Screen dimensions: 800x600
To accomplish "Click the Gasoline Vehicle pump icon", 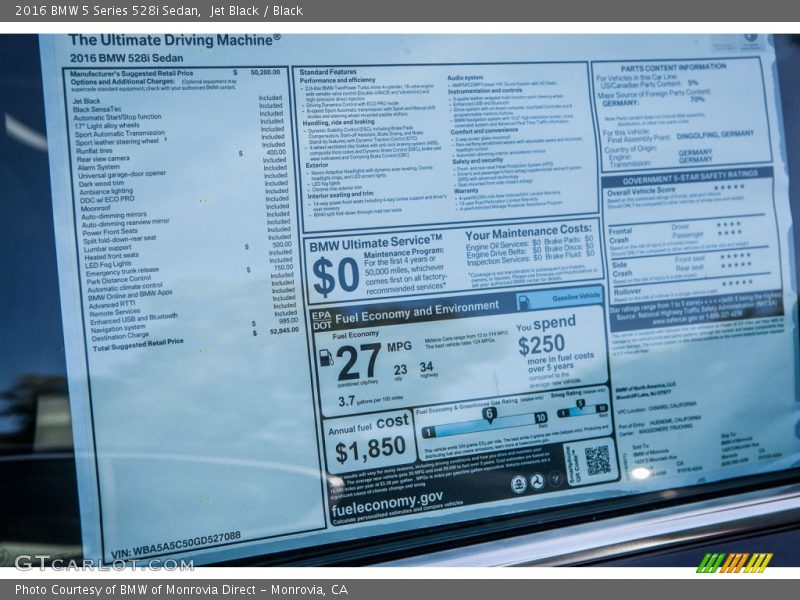I will point(523,303).
